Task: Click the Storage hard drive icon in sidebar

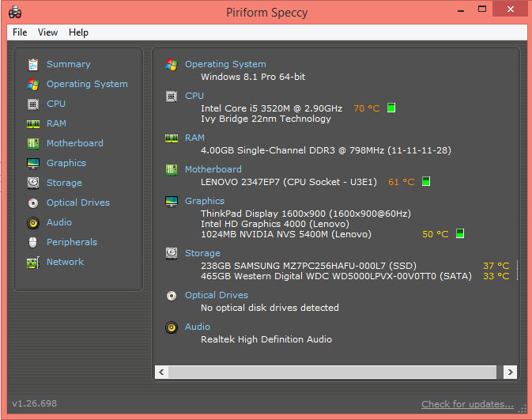Action: (x=33, y=183)
